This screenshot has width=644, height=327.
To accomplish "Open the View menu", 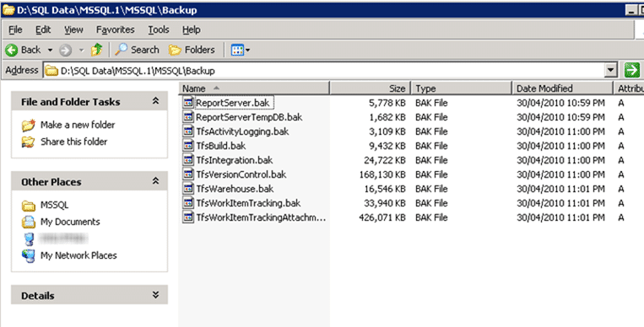I will pos(73,29).
